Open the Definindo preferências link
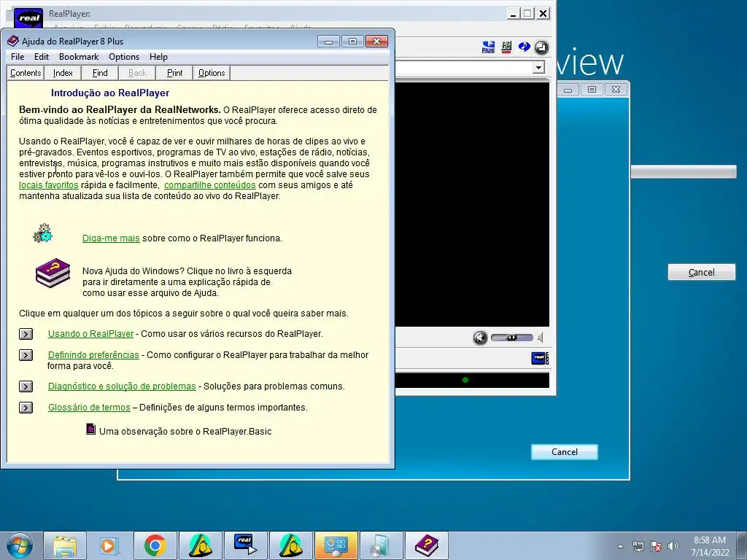The image size is (747, 560). tap(93, 355)
